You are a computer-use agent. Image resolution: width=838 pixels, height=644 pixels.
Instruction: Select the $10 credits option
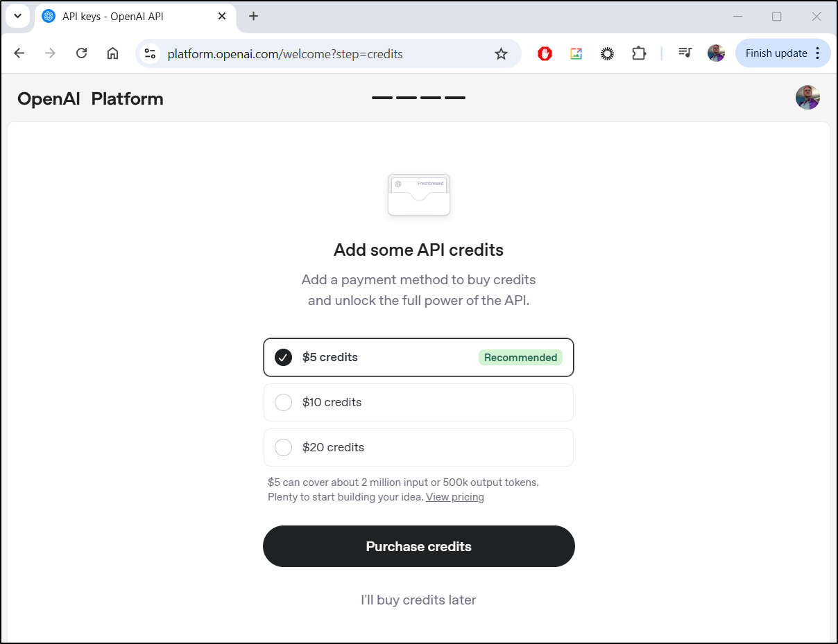pos(418,402)
